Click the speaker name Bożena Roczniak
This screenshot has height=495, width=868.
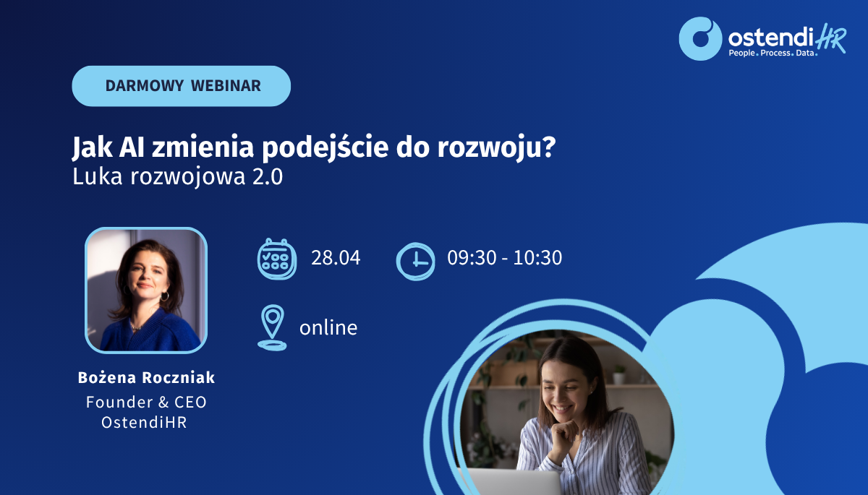pos(146,378)
